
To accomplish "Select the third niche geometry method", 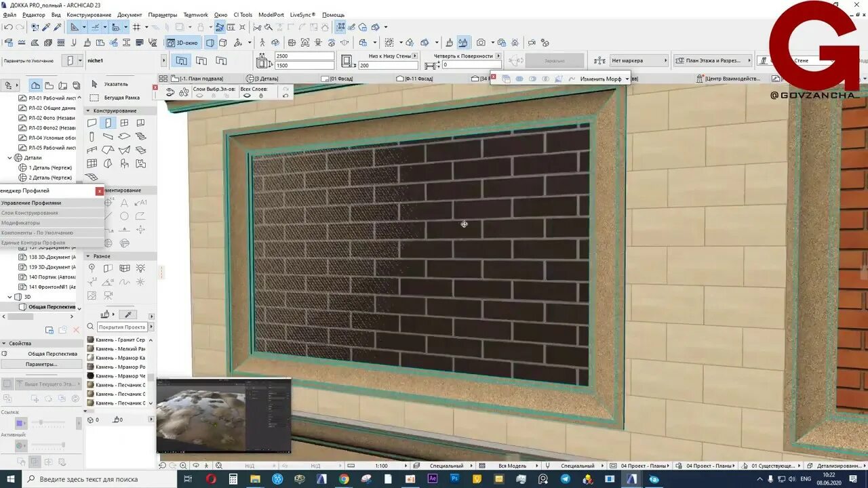I will pos(222,60).
